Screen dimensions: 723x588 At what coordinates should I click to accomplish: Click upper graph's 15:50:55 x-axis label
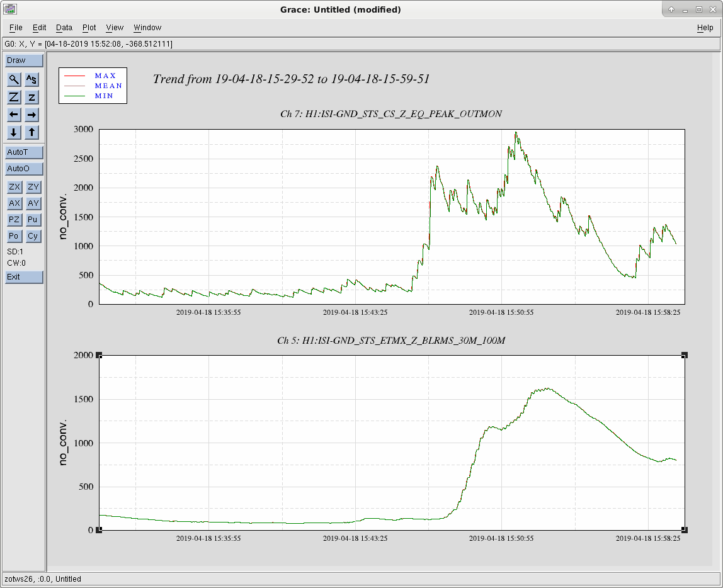(x=501, y=312)
